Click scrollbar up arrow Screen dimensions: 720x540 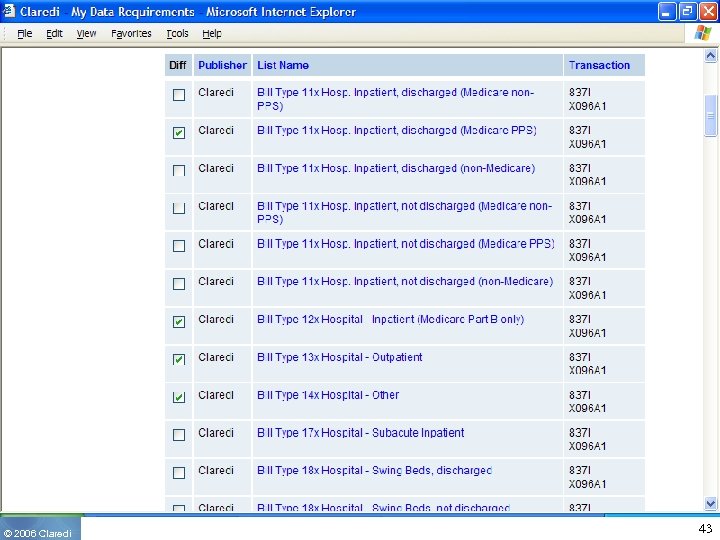coord(710,56)
